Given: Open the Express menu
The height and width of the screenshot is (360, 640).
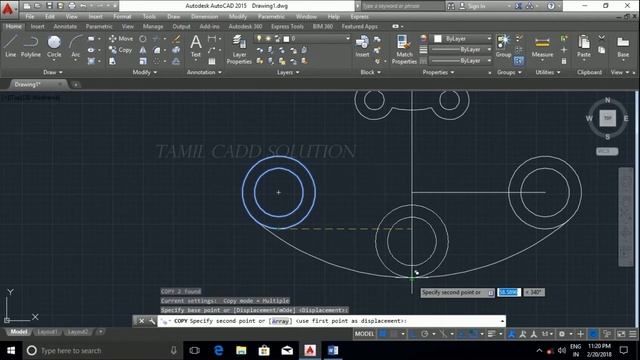Looking at the screenshot, I should [359, 17].
